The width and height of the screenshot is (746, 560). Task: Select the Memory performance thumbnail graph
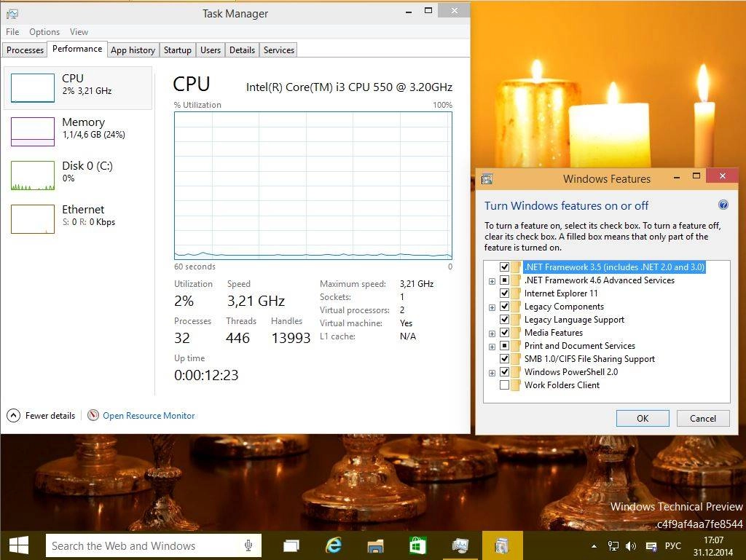[x=32, y=131]
